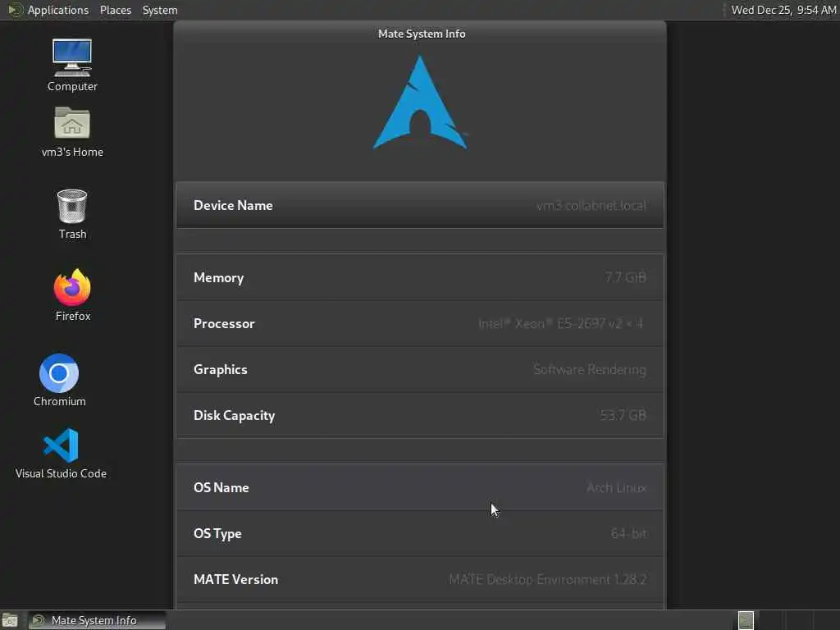
Task: Select Mate System Info taskbar button
Action: click(97, 620)
